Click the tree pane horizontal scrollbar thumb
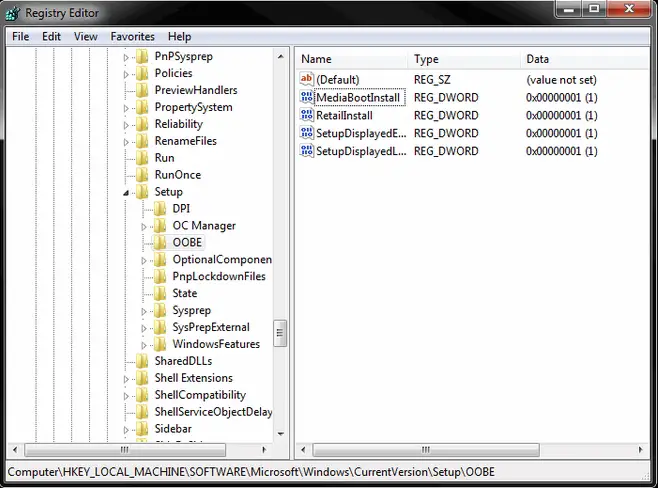This screenshot has height=488, width=658. tap(125, 450)
